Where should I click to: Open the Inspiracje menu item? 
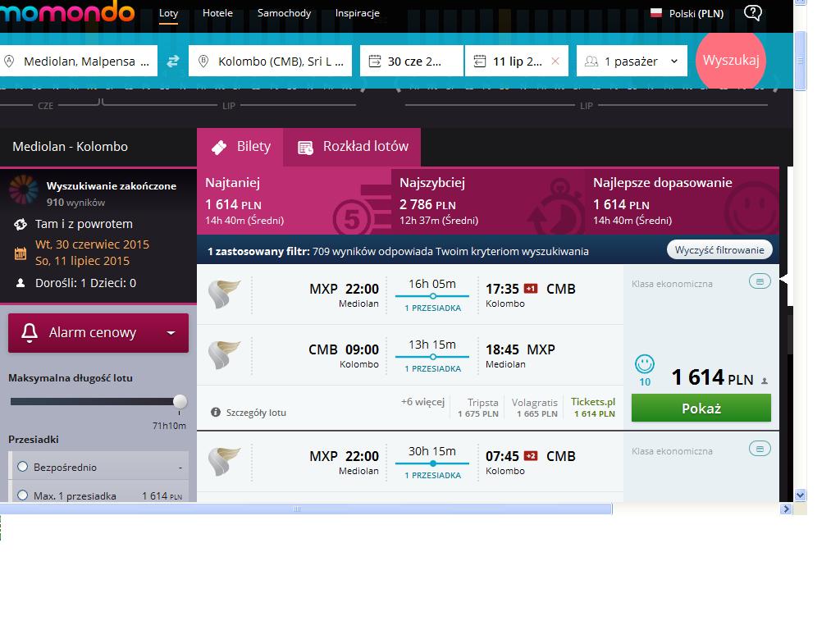click(x=358, y=13)
